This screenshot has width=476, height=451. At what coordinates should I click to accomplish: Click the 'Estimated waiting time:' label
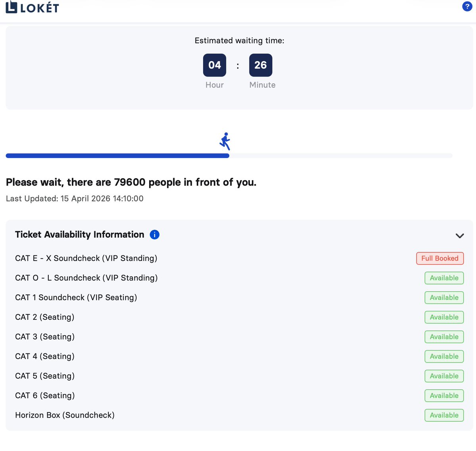[x=239, y=40]
